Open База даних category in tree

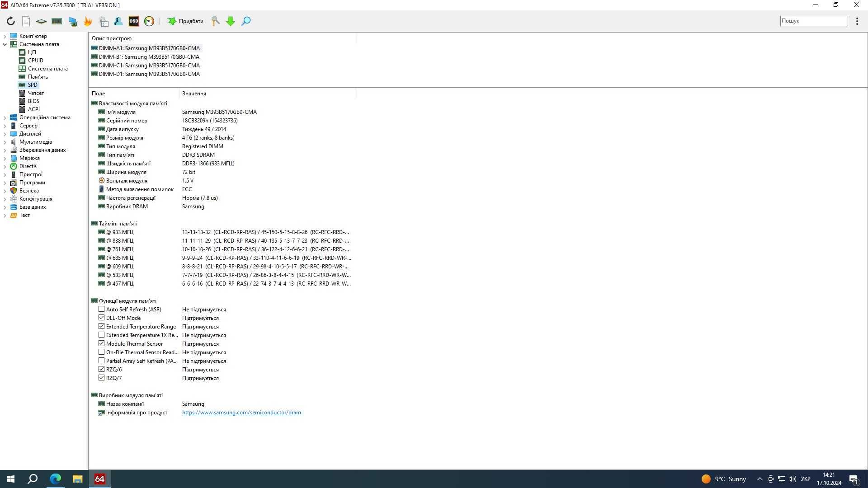pos(33,207)
